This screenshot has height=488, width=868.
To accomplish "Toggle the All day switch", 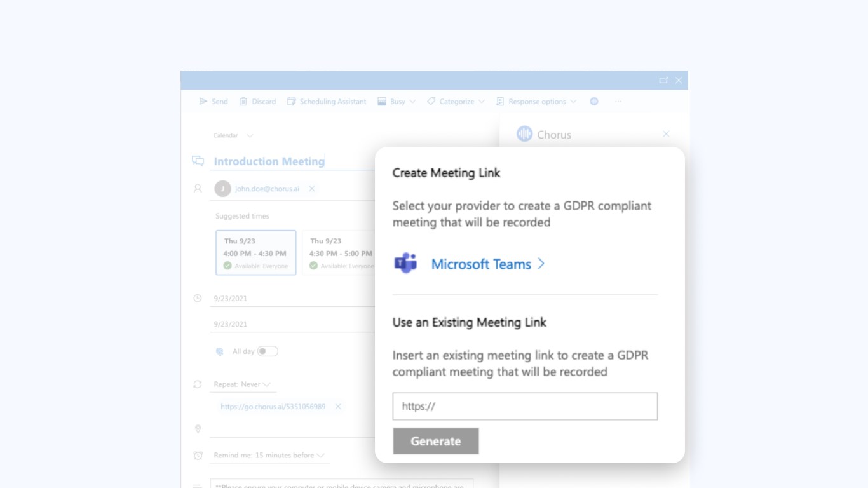I will (268, 351).
